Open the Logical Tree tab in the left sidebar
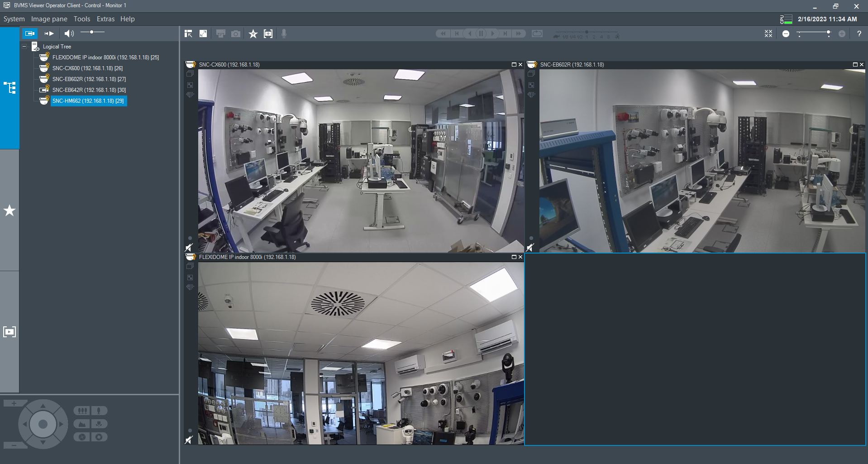 (10, 88)
